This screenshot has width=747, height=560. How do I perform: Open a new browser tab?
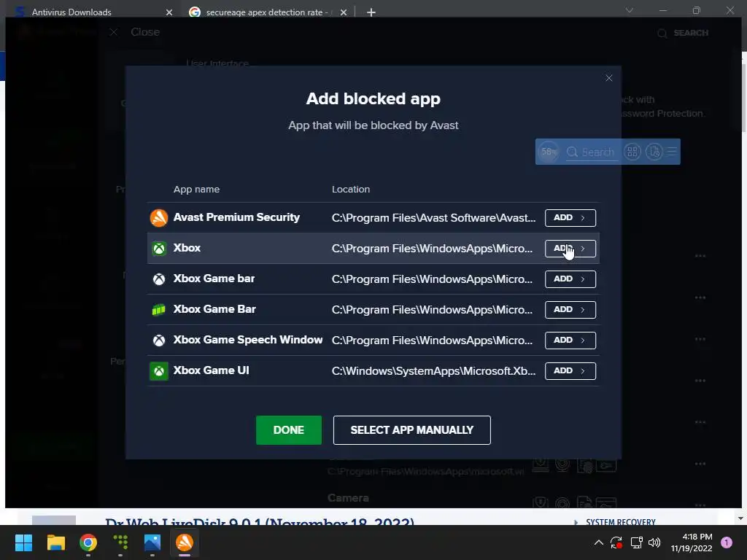pyautogui.click(x=371, y=12)
